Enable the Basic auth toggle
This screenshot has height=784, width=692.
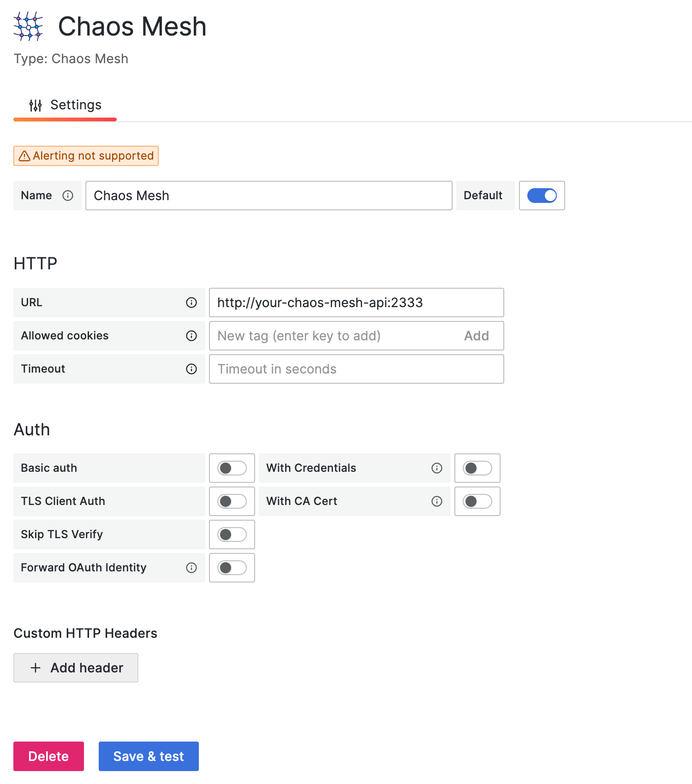coord(232,468)
